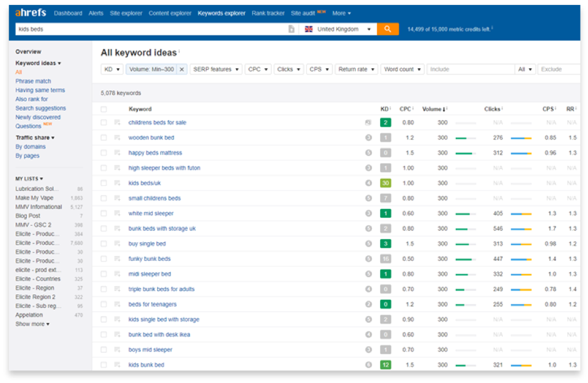
Task: Click SERP badge for bunk beds with storage uk
Action: click(x=369, y=228)
